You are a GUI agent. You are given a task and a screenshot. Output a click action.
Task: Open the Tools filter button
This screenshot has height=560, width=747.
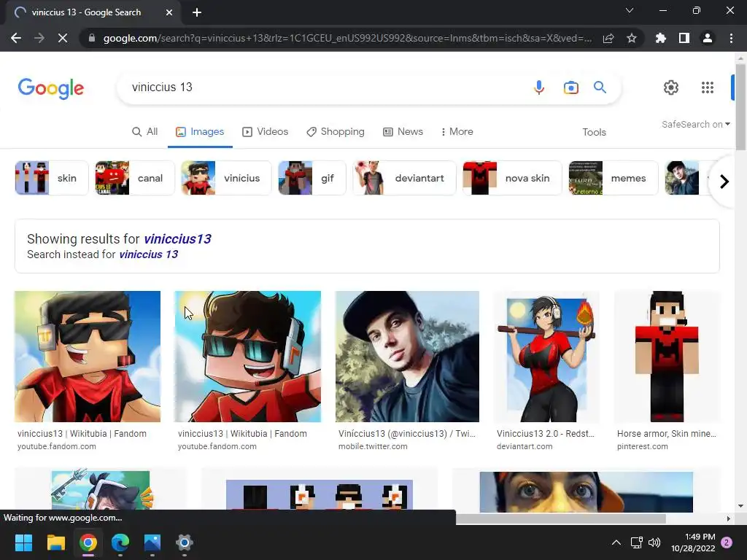pos(594,133)
